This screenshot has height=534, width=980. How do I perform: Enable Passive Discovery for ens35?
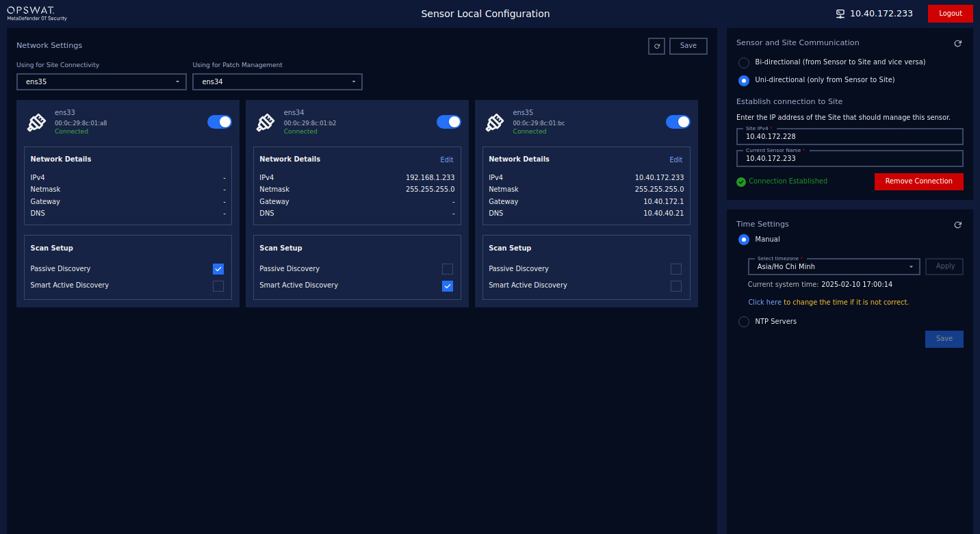coord(676,269)
